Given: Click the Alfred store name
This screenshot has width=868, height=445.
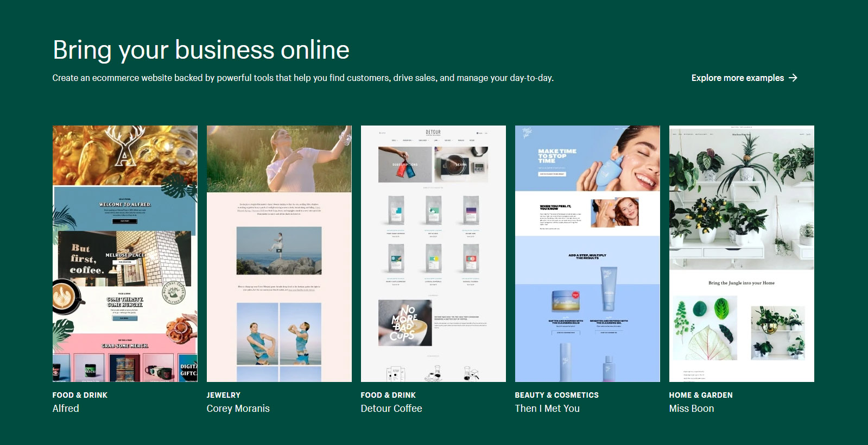Looking at the screenshot, I should point(66,409).
